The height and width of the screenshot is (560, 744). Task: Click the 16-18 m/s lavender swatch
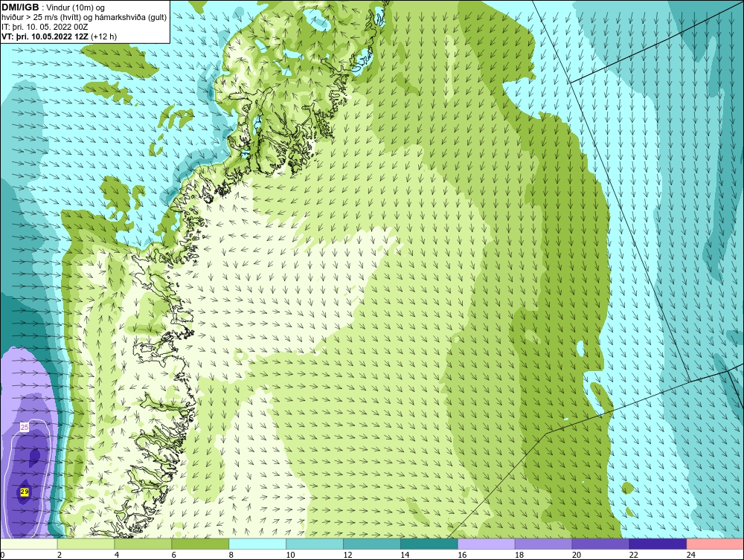point(487,544)
